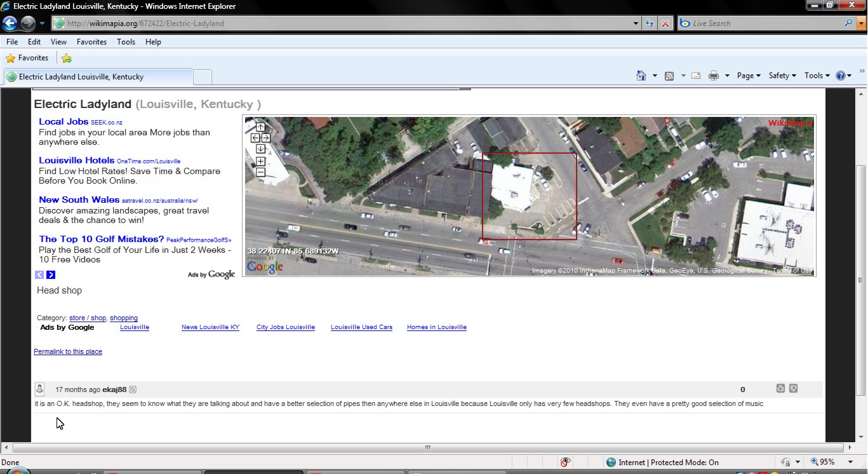Pan the map down with the arrow

pos(260,149)
